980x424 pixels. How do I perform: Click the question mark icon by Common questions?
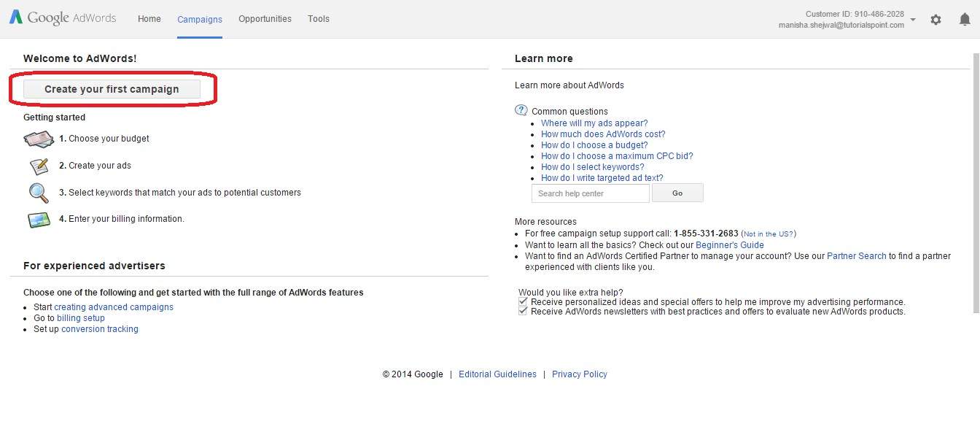click(521, 109)
